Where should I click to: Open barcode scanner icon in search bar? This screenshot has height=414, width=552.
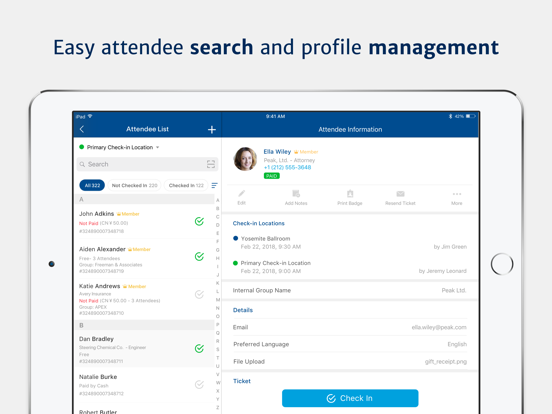211,164
